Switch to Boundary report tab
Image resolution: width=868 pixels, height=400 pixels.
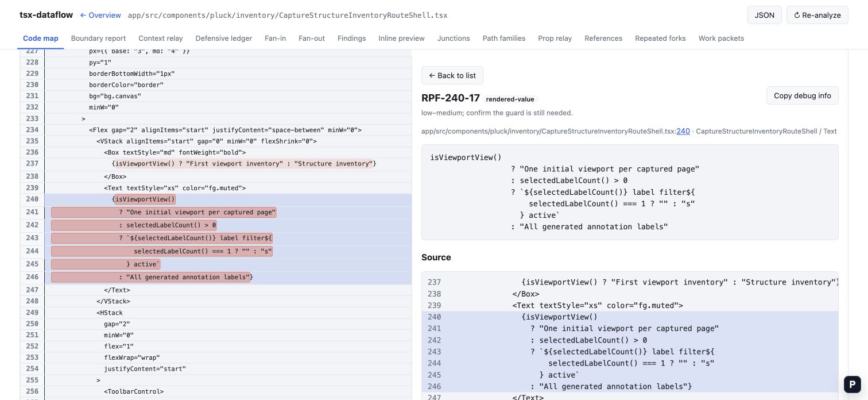98,38
